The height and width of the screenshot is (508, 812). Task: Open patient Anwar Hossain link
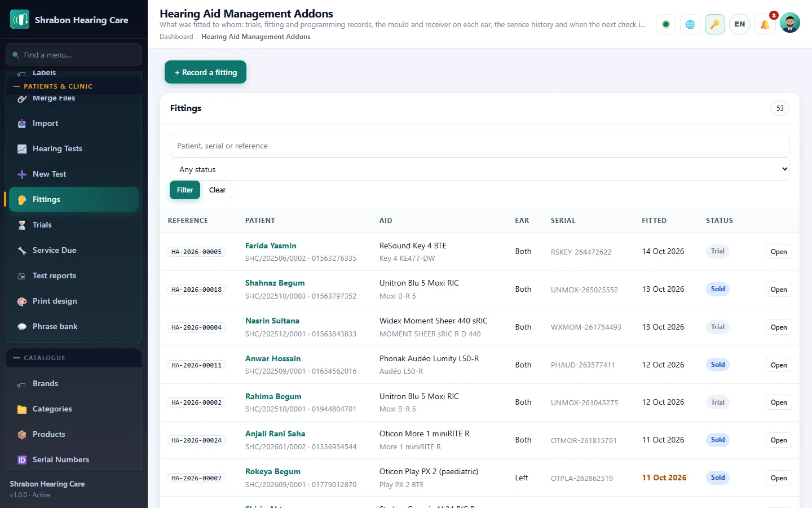[x=273, y=358]
